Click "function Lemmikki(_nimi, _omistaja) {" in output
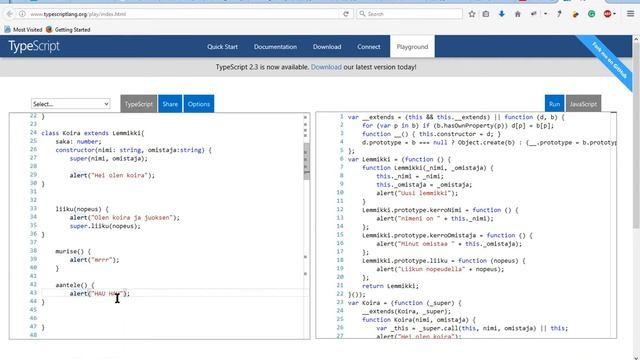 (428, 168)
